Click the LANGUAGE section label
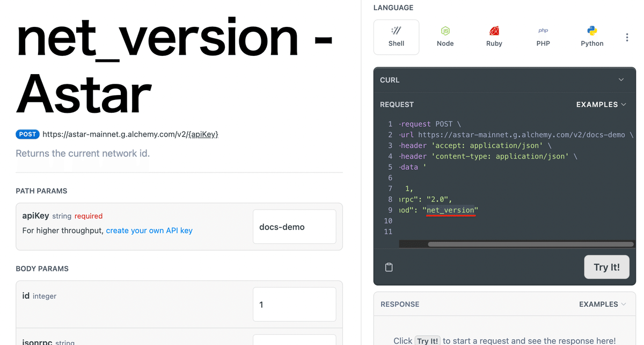 393,8
